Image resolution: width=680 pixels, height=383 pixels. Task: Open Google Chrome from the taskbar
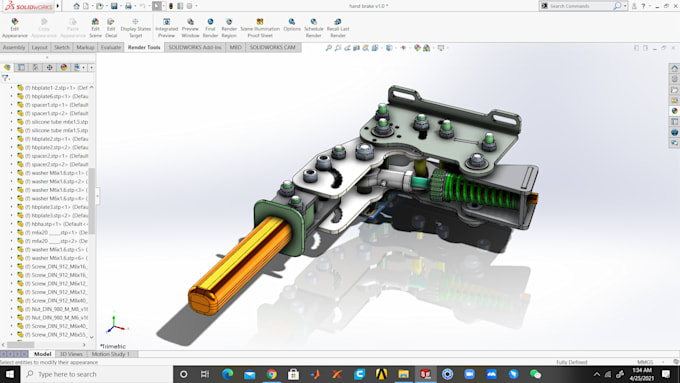[271, 374]
